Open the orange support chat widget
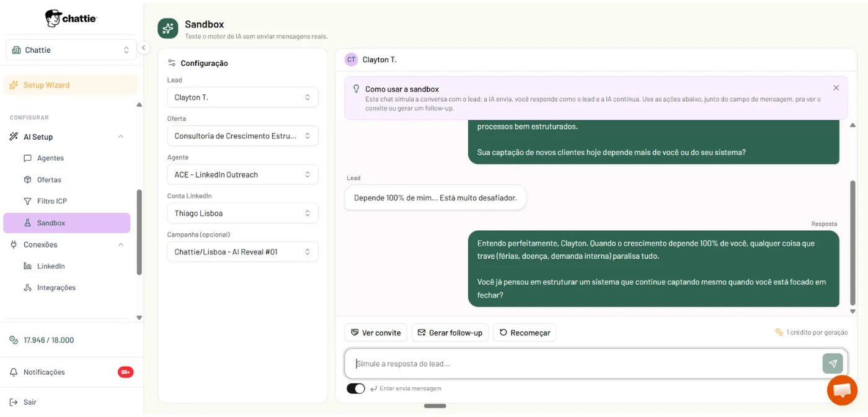The width and height of the screenshot is (868, 417). click(x=842, y=390)
